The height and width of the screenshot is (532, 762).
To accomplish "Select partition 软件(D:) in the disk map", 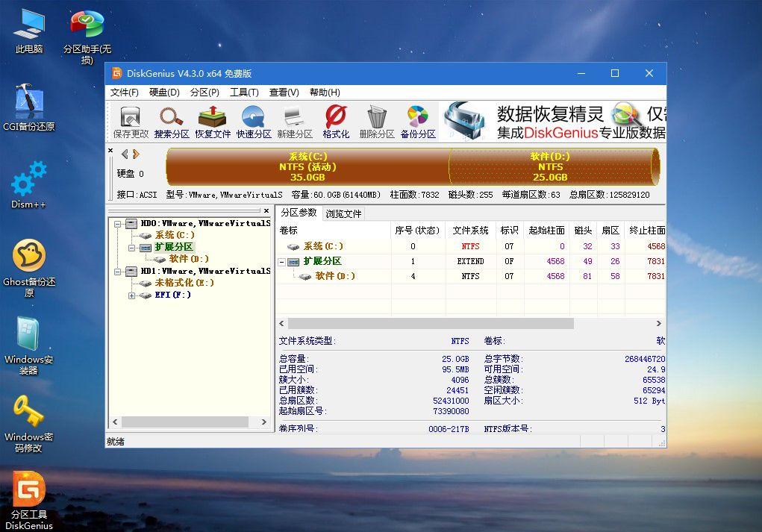I will tap(552, 167).
